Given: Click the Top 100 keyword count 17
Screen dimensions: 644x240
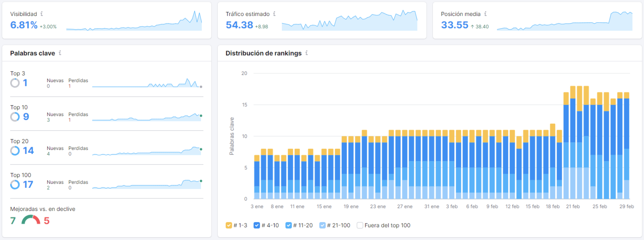Looking at the screenshot, I should coord(28,185).
